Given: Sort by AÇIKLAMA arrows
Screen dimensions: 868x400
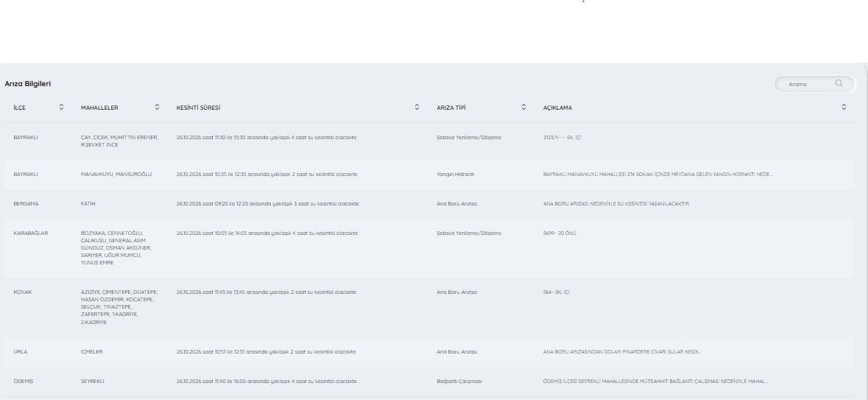Looking at the screenshot, I should [x=844, y=108].
